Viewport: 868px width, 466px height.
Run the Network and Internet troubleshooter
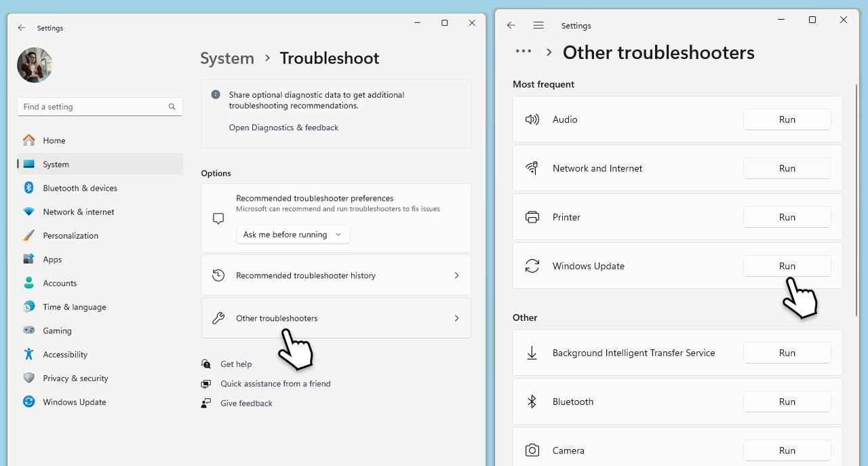click(787, 168)
